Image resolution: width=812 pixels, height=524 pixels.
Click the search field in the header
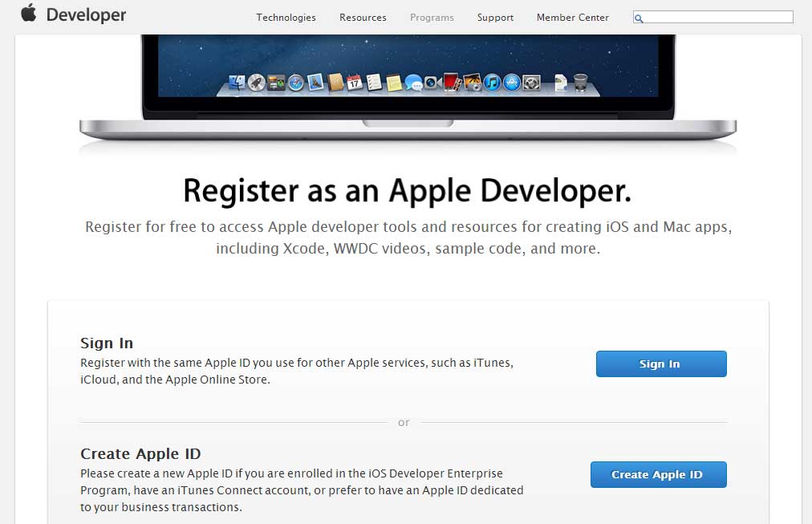pyautogui.click(x=713, y=15)
